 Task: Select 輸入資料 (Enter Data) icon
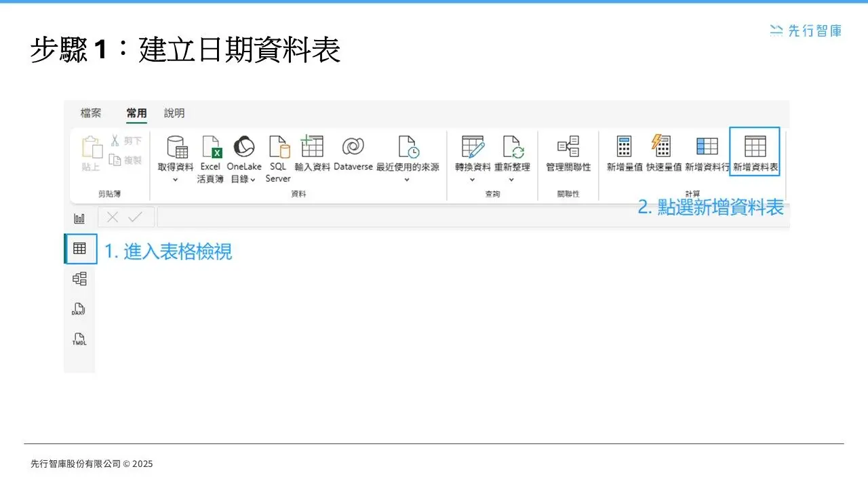tap(312, 146)
